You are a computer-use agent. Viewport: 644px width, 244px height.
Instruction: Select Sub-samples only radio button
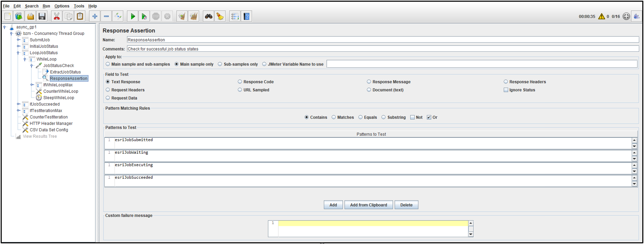coord(220,64)
